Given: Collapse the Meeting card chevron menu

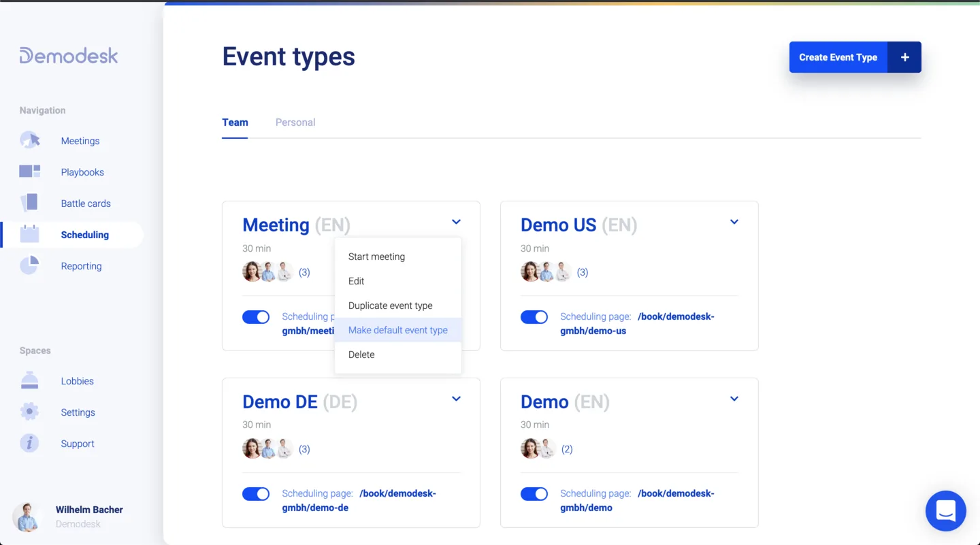Looking at the screenshot, I should (456, 222).
